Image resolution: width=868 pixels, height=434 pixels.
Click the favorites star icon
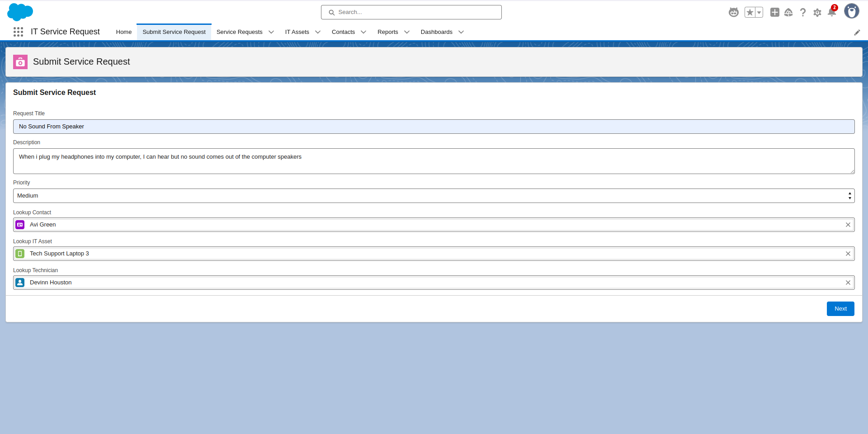pos(750,13)
